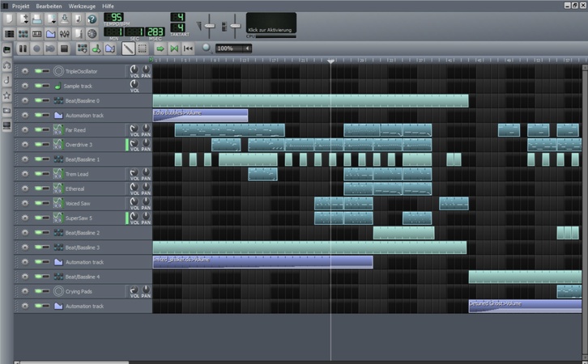The image size is (588, 364).
Task: Mute the Trem Lead track
Action: (x=38, y=174)
